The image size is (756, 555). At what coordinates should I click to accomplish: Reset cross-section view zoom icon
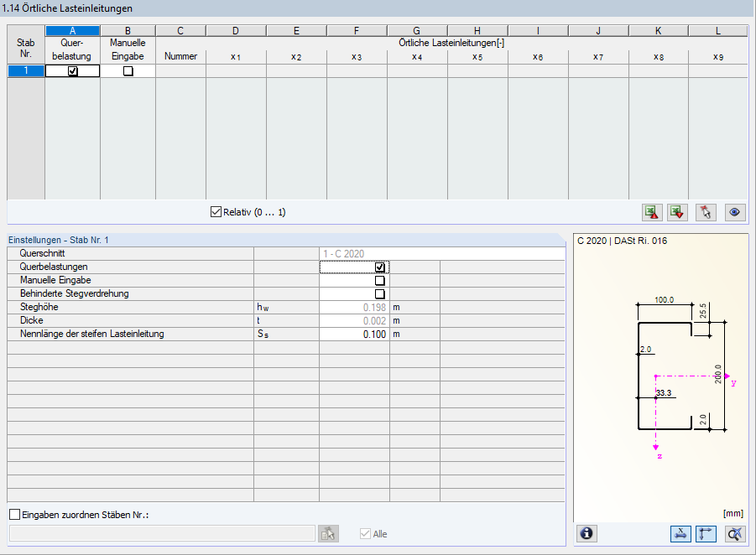click(x=735, y=534)
